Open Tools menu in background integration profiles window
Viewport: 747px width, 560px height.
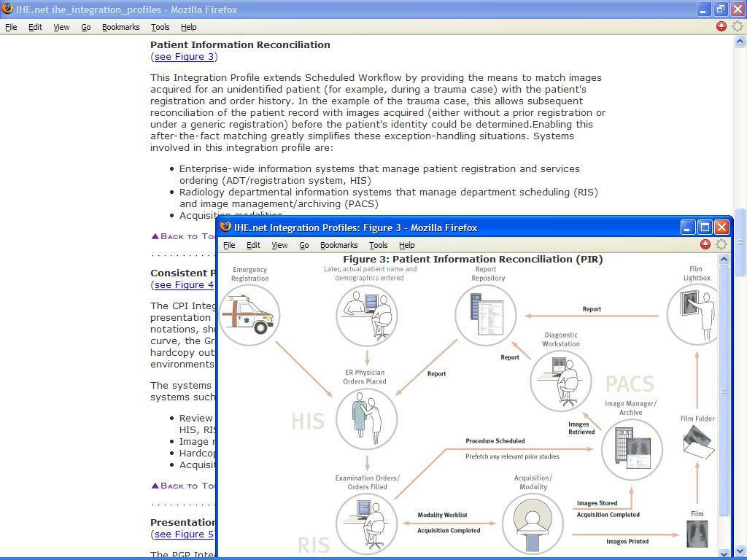pyautogui.click(x=160, y=27)
